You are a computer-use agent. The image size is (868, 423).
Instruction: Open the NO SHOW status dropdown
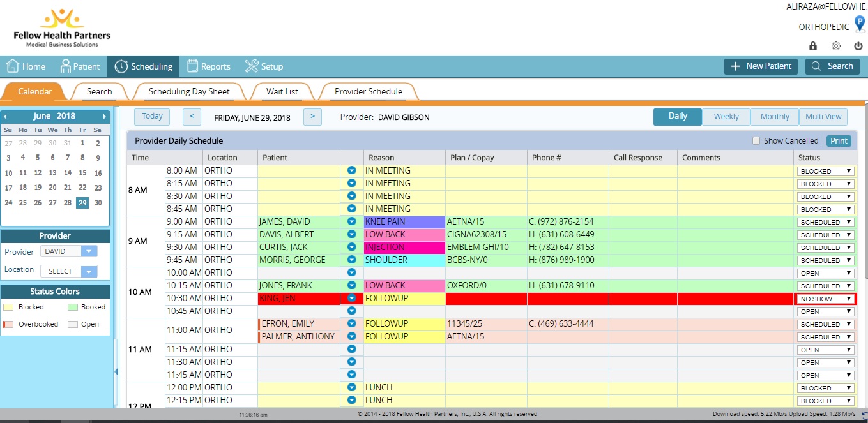[x=825, y=299]
